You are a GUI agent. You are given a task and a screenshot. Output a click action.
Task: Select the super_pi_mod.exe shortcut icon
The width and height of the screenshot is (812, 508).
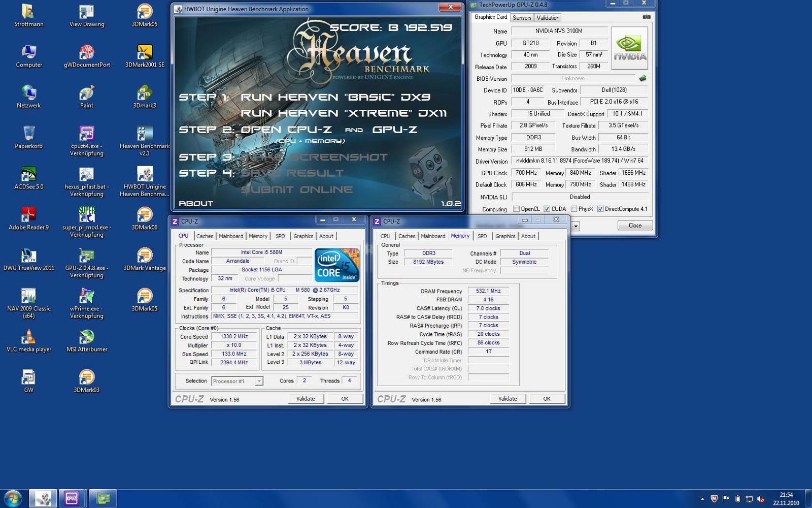pos(86,222)
